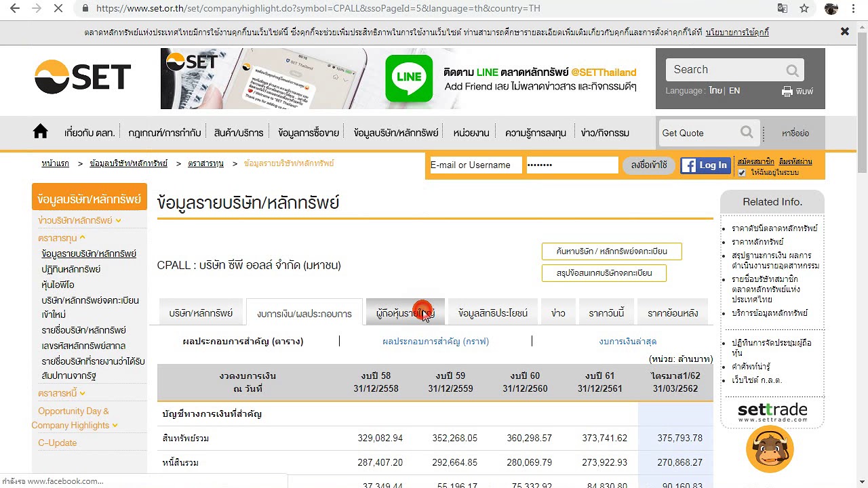The width and height of the screenshot is (868, 488).
Task: Switch to ราคาวันนี้ tab
Action: pyautogui.click(x=606, y=313)
